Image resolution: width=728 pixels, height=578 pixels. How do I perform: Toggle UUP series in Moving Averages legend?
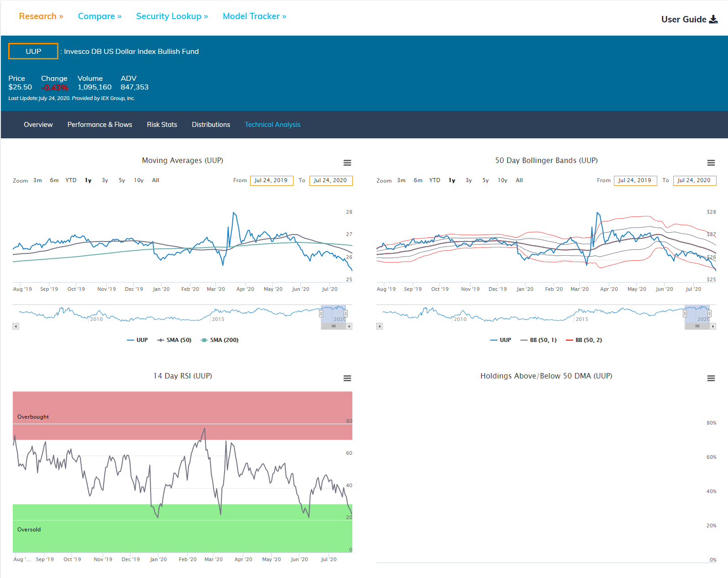pos(137,340)
